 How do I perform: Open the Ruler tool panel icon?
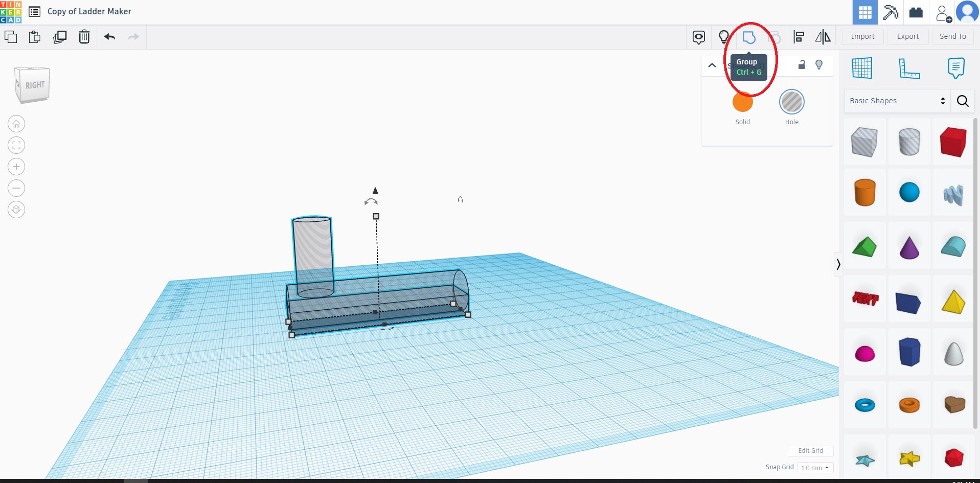click(910, 69)
